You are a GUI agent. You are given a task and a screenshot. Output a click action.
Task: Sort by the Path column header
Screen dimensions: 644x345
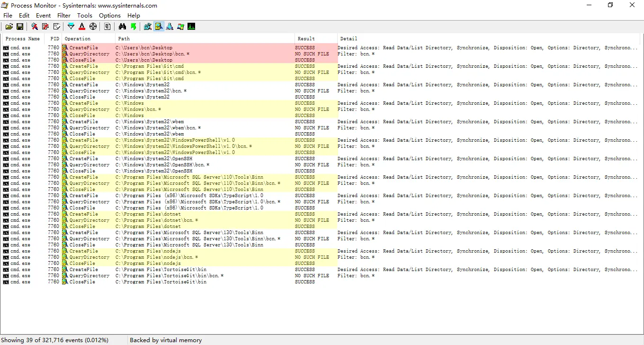[x=205, y=38]
